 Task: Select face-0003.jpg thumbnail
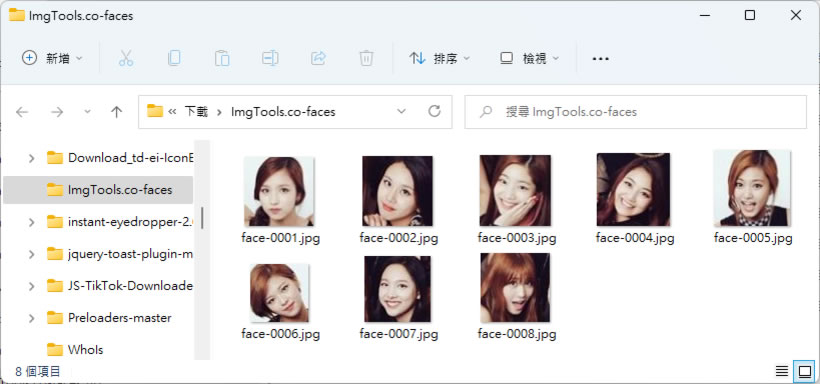[515, 190]
